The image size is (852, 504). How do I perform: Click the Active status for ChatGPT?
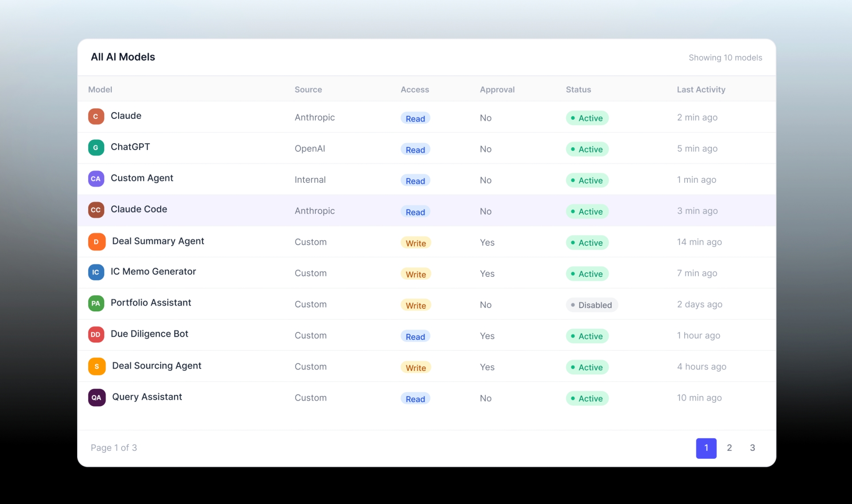587,149
